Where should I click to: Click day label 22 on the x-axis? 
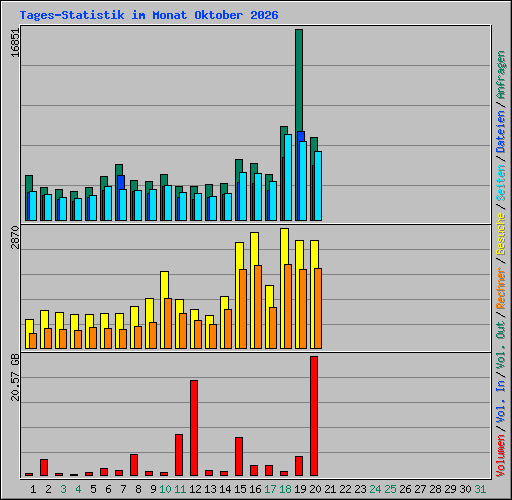click(x=346, y=489)
